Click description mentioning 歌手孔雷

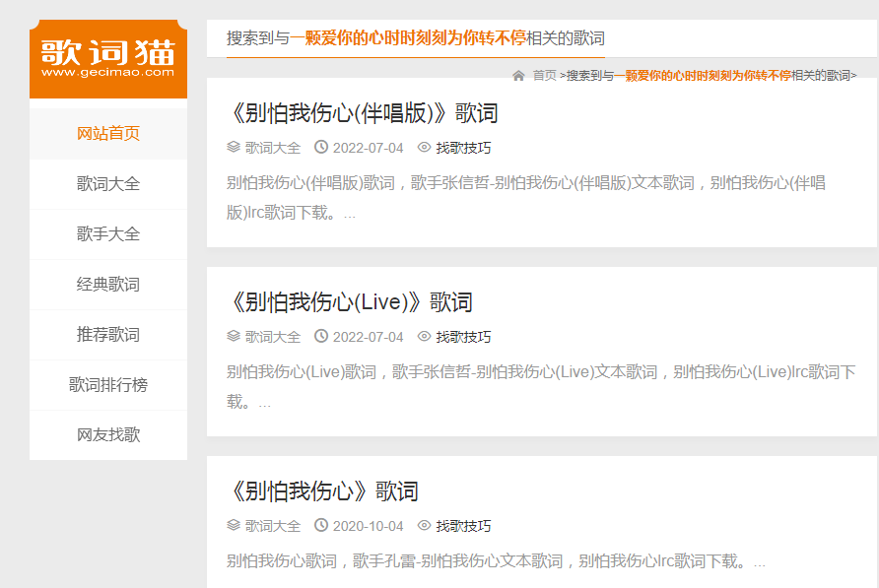[496, 561]
